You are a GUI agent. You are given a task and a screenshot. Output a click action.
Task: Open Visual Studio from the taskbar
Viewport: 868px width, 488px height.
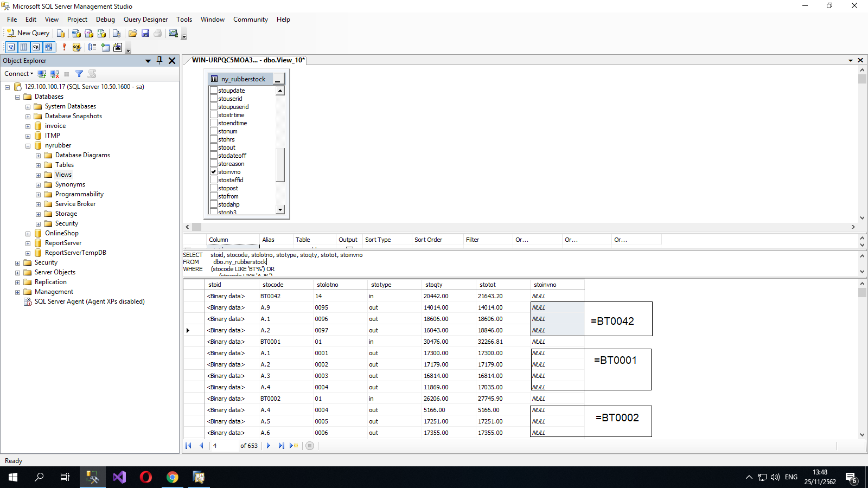tap(119, 477)
